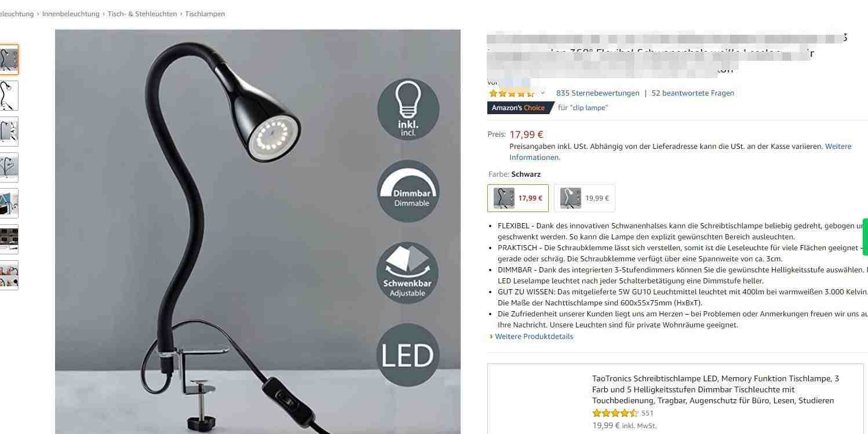Open the 52 beantwortete Fragen link

coord(692,93)
